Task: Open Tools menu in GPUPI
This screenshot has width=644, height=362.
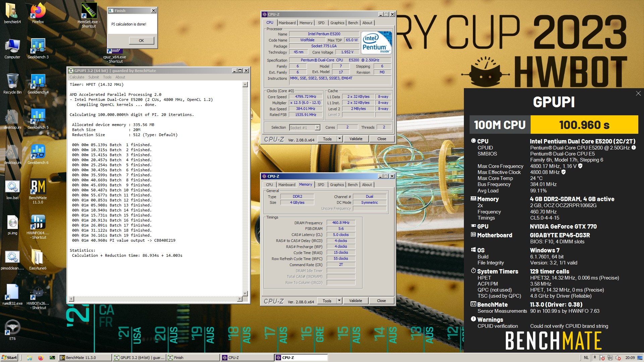Action: [107, 77]
